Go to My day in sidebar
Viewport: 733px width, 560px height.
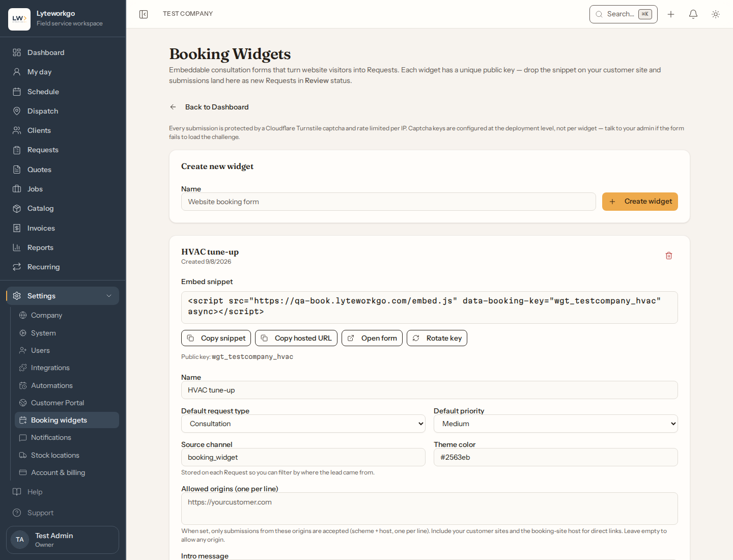coord(63,72)
